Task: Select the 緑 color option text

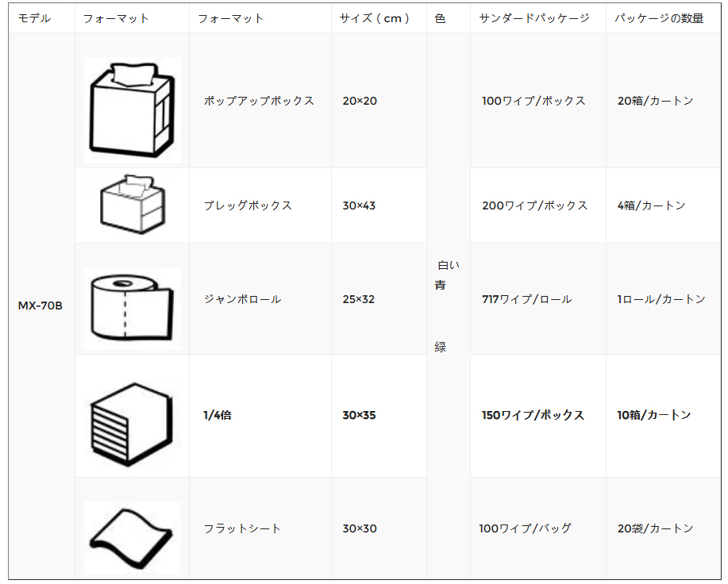Action: [x=440, y=347]
